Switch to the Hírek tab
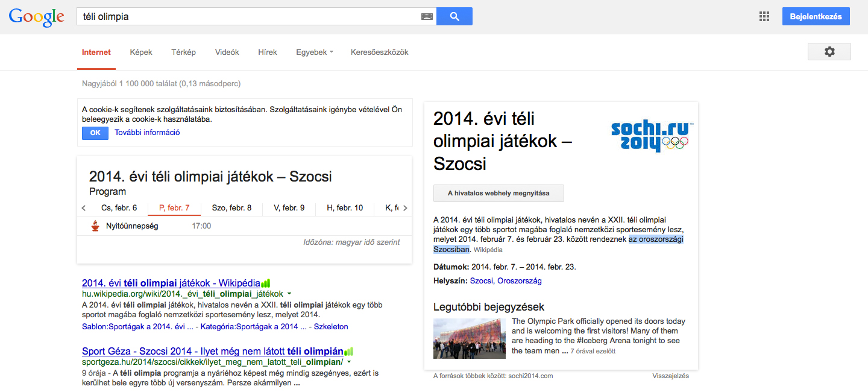The width and height of the screenshot is (868, 392). 268,52
